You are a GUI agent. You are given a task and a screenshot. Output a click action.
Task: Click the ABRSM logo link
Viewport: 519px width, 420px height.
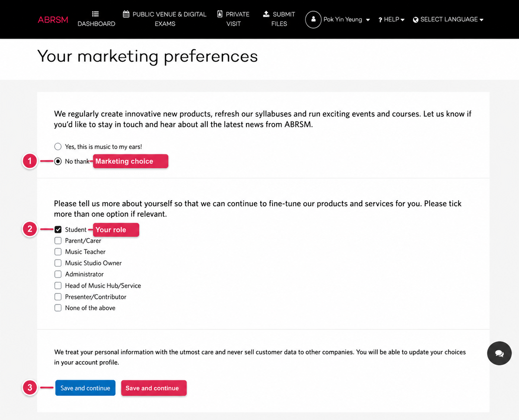[53, 20]
